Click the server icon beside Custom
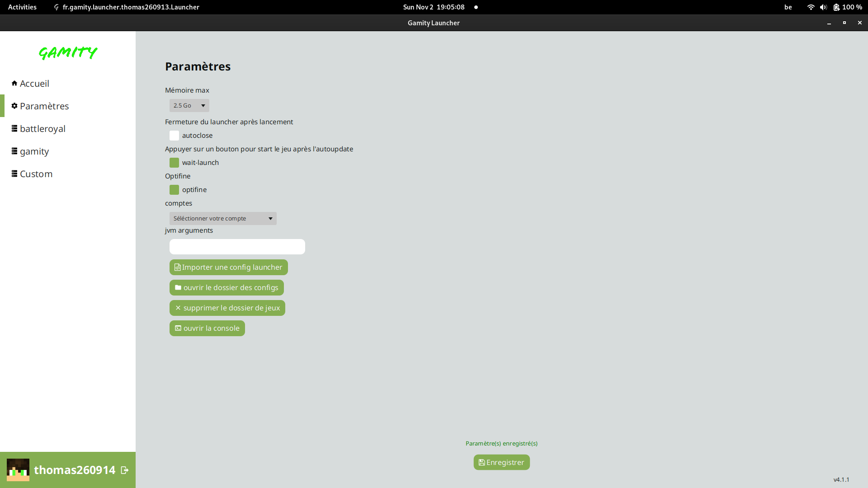This screenshot has width=868, height=488. pos(14,174)
